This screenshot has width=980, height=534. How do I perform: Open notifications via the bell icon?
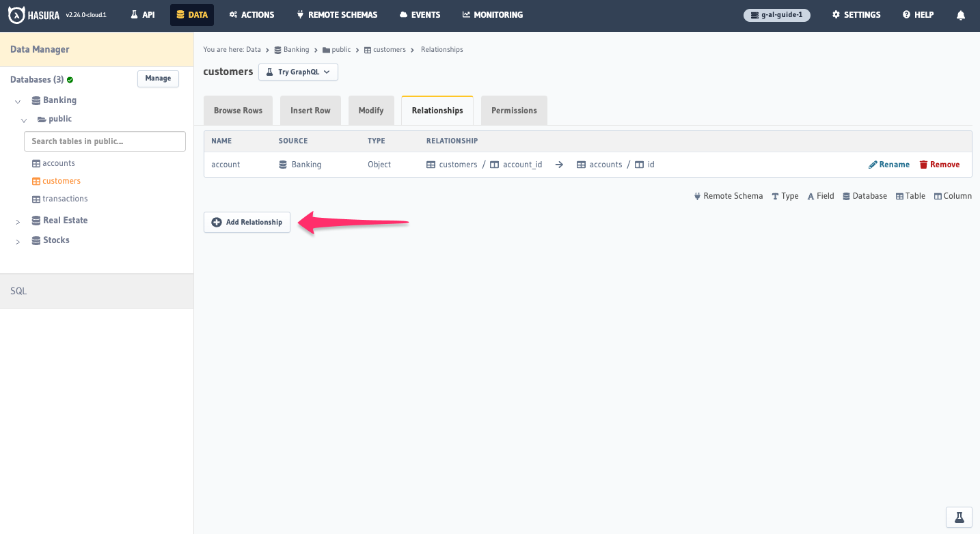pyautogui.click(x=960, y=14)
